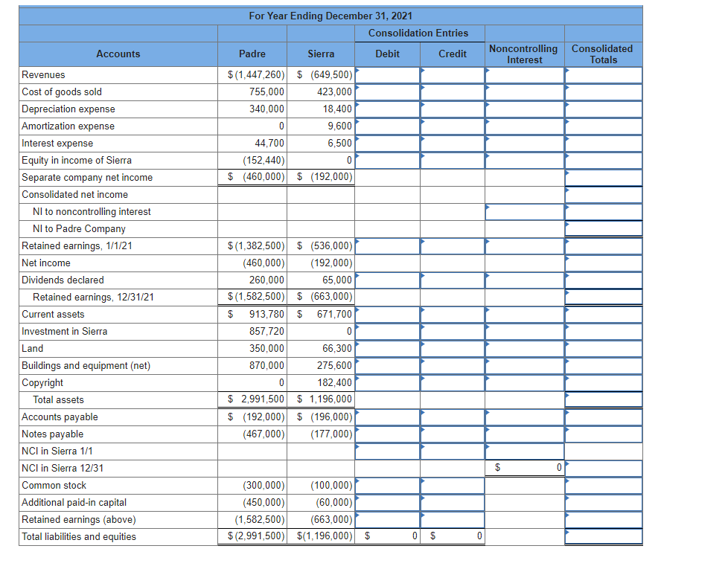This screenshot has height=569, width=728.
Task: Click Retained earnings 1/1/21 Credit cell
Action: [453, 246]
